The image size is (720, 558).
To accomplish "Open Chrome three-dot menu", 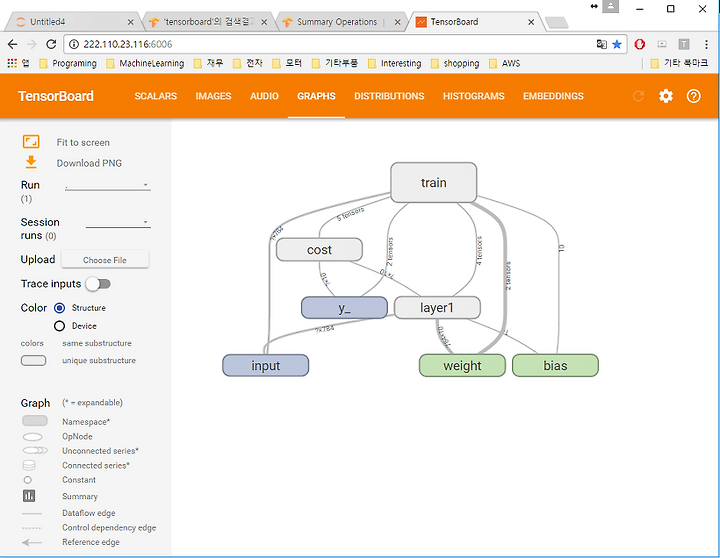I will (x=706, y=44).
